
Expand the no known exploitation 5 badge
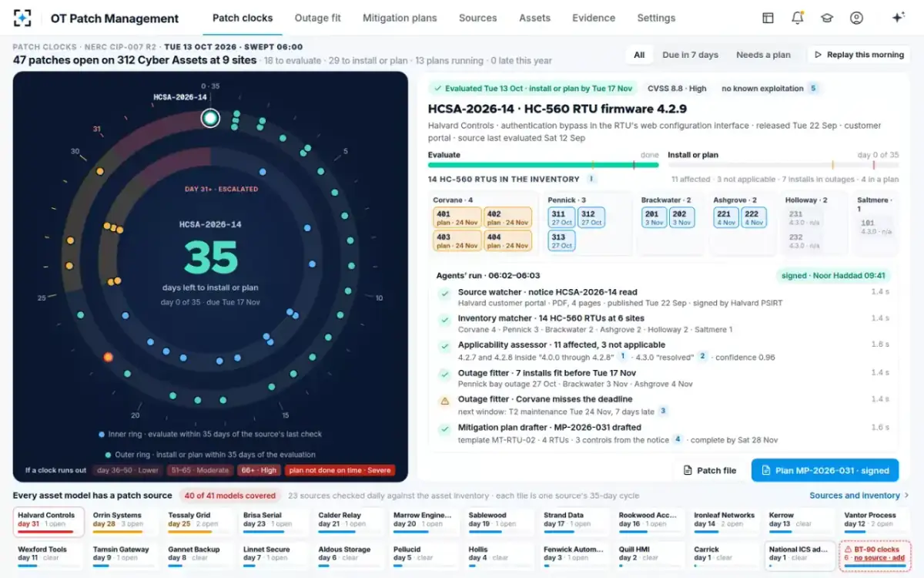click(769, 89)
